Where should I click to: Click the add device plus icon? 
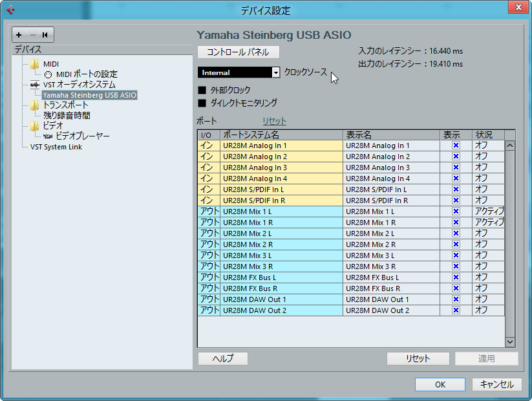pos(19,35)
